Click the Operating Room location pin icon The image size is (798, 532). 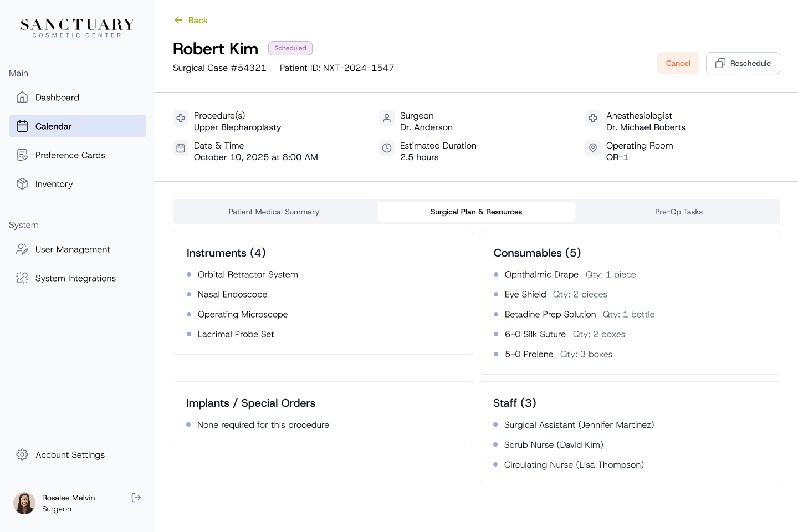point(593,148)
